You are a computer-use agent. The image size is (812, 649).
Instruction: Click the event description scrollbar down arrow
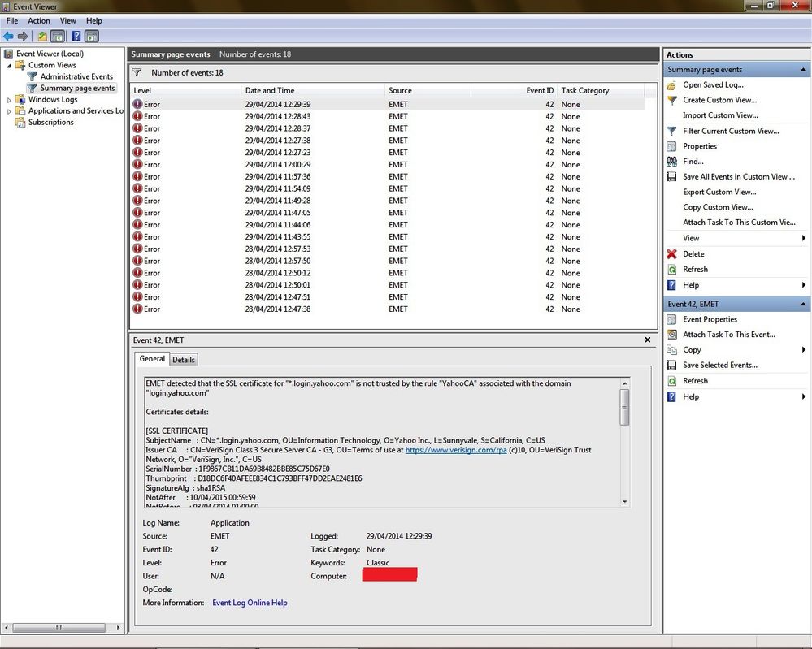pyautogui.click(x=624, y=501)
